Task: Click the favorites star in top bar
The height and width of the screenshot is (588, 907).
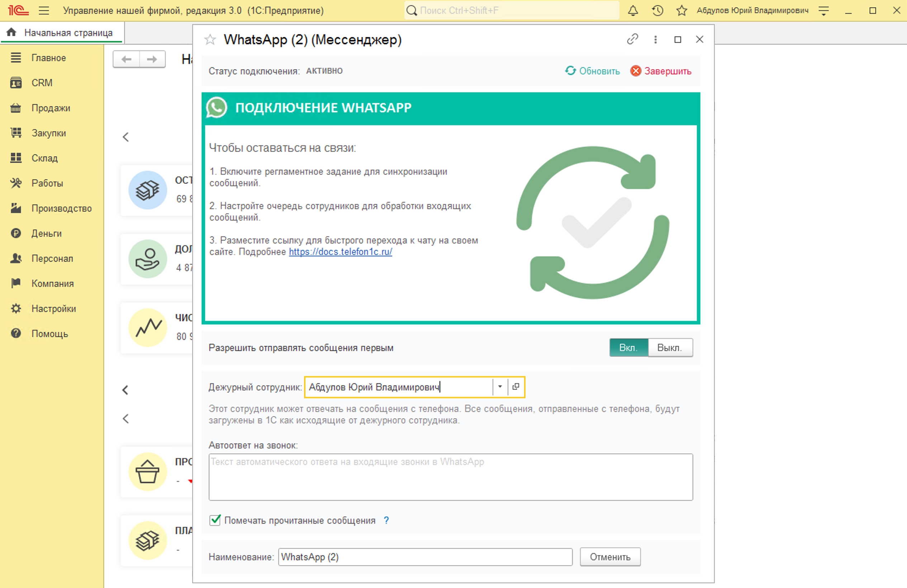Action: coord(682,10)
